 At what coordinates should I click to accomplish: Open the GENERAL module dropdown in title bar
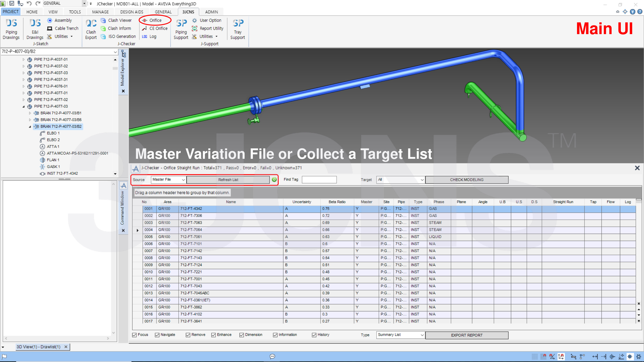click(x=84, y=3)
